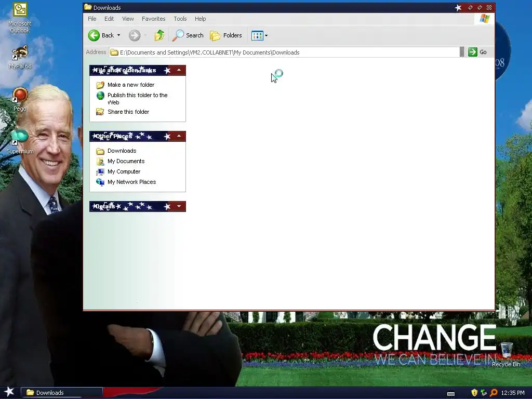Viewport: 532px width, 399px height.
Task: Click the My Documents sidebar icon
Action: pos(100,162)
